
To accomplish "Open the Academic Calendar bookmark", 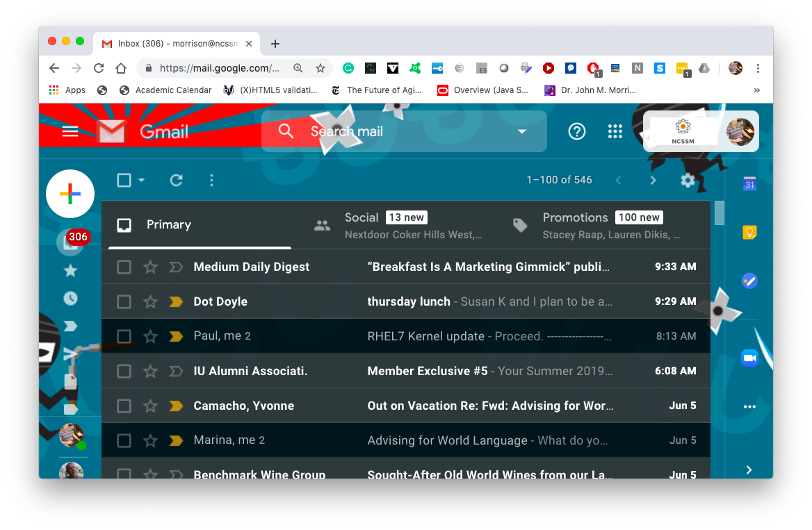I will tap(165, 90).
